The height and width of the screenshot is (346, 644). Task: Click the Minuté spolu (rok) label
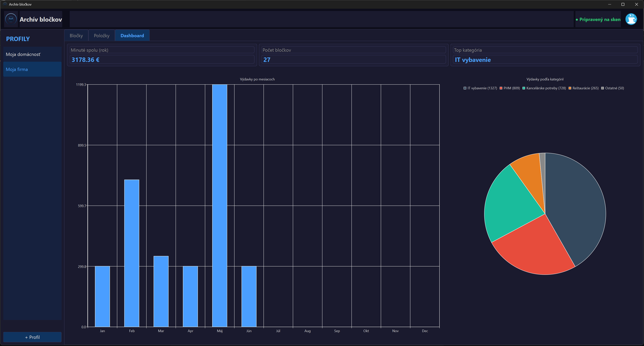click(x=90, y=50)
